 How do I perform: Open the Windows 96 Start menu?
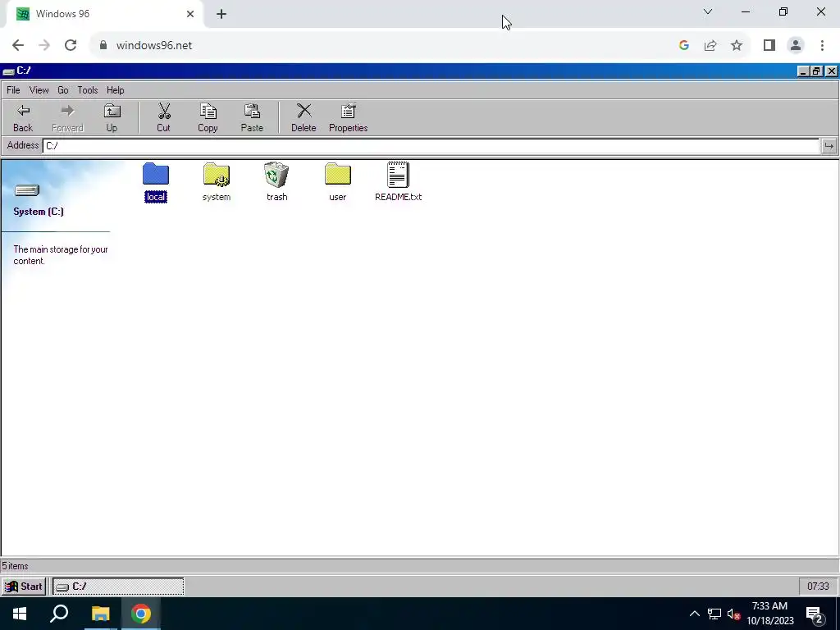(24, 586)
